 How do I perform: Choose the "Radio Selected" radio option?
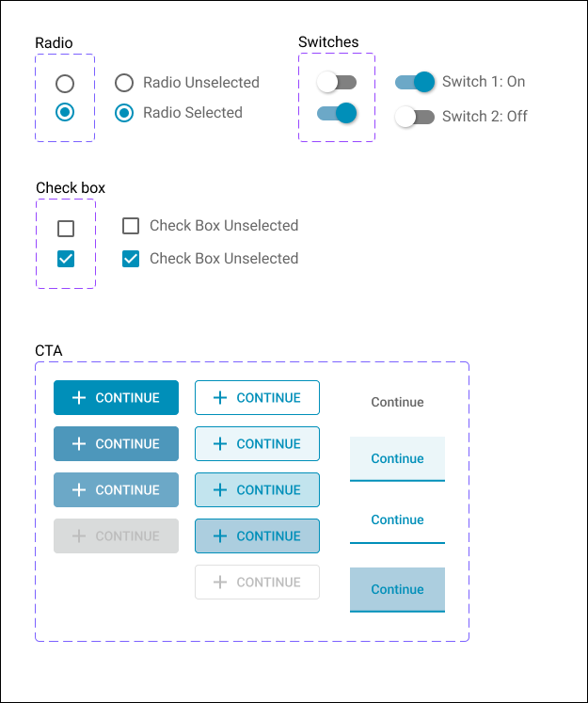pos(124,113)
